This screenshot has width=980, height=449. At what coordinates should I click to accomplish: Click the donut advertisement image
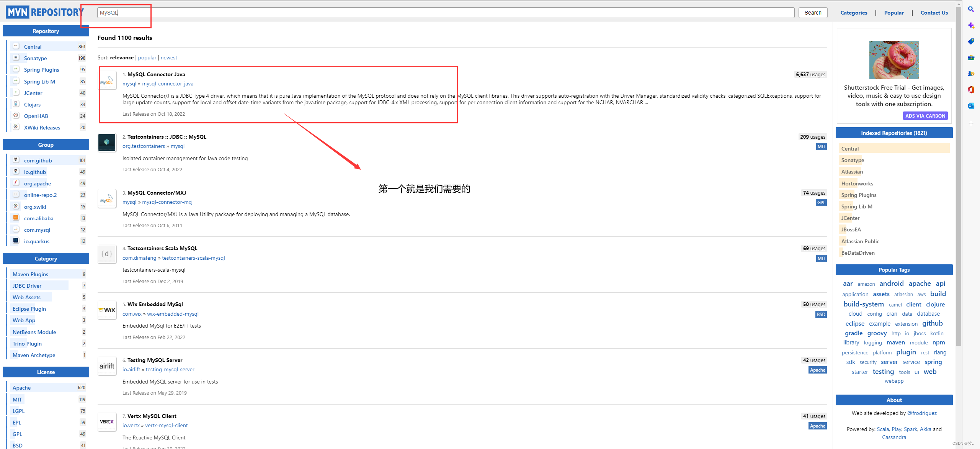click(894, 60)
